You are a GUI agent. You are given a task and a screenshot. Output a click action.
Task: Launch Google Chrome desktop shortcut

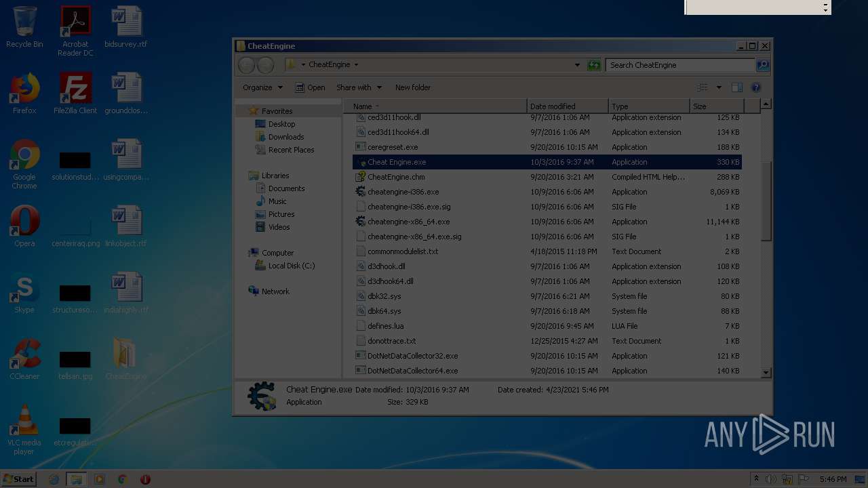point(24,164)
